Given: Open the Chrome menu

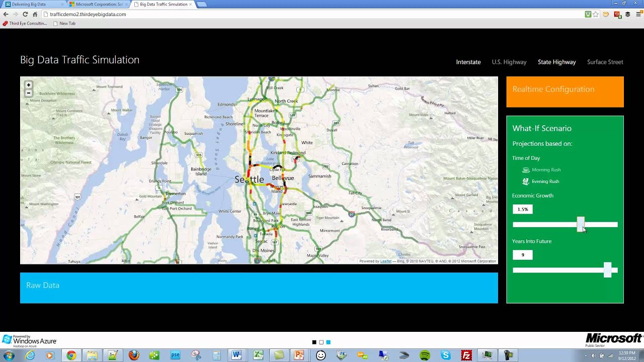Looking at the screenshot, I should click(x=638, y=15).
